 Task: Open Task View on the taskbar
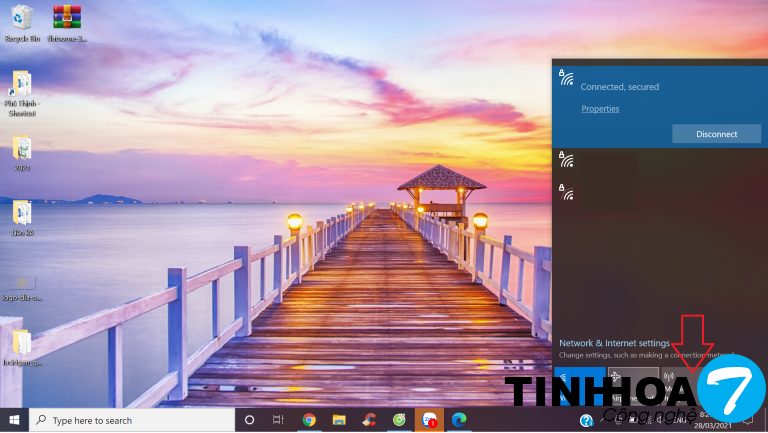point(279,420)
